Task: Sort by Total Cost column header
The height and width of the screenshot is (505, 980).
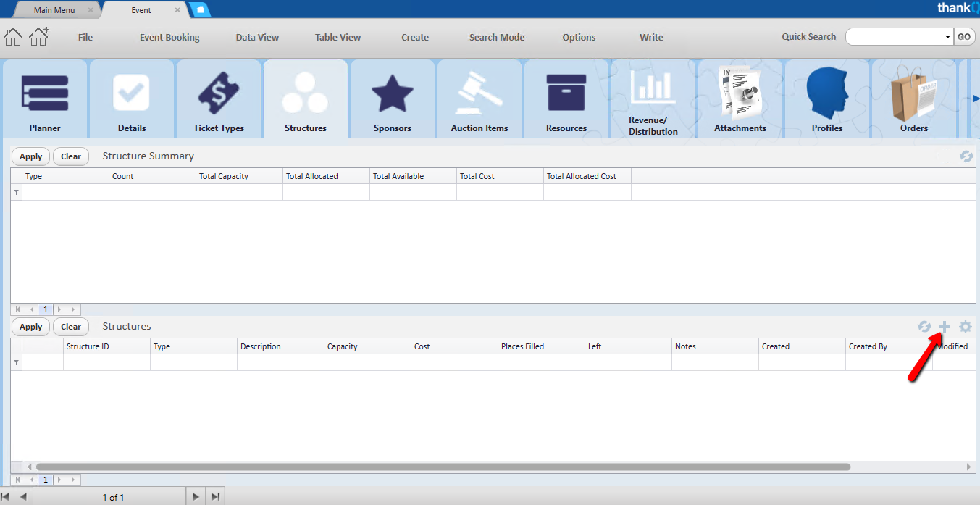Action: tap(500, 176)
